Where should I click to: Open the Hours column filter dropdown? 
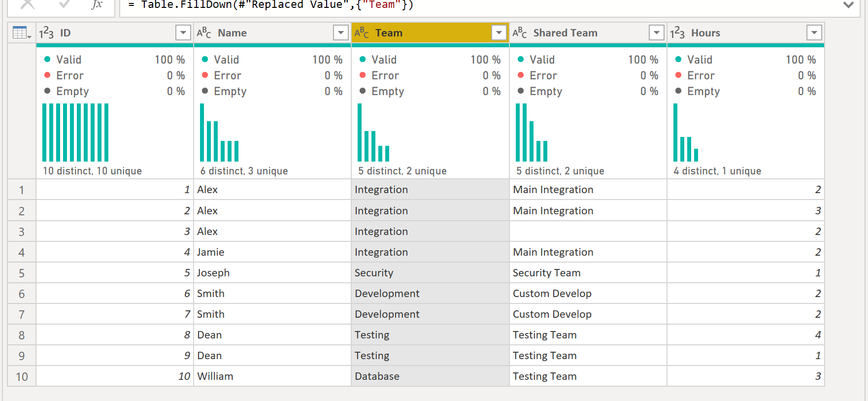click(814, 33)
